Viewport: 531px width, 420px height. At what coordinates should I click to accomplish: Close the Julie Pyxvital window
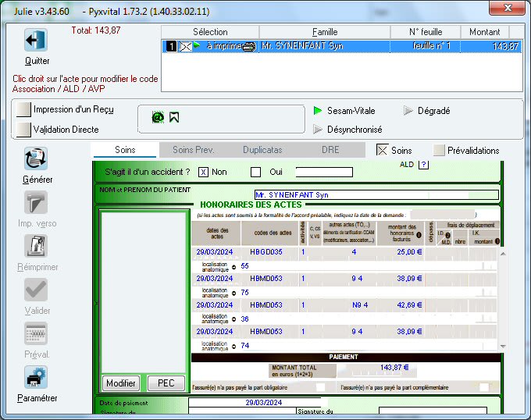pos(507,8)
